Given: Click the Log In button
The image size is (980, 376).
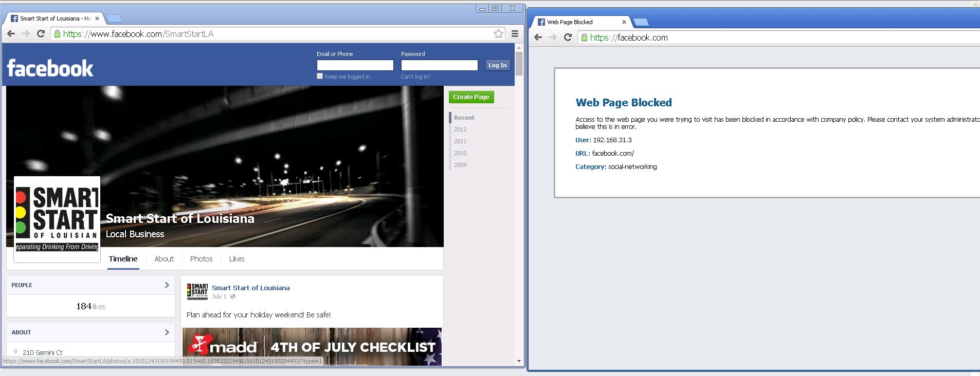Looking at the screenshot, I should click(x=497, y=65).
